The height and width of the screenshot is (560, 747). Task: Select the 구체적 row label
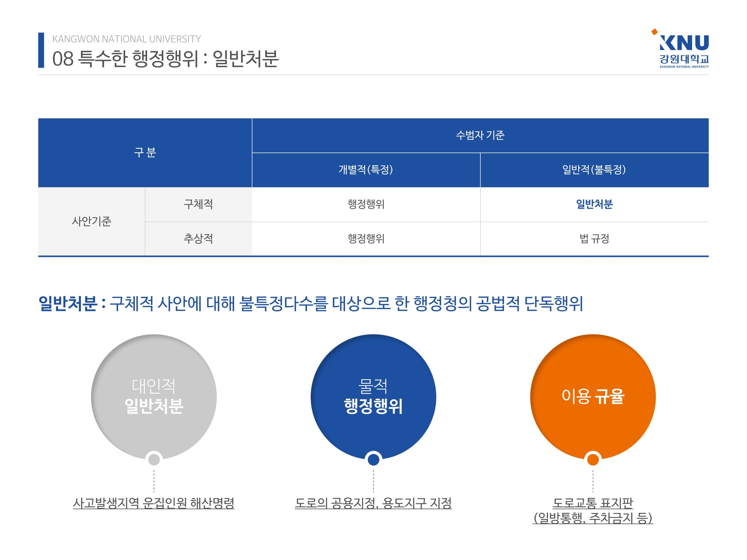click(x=198, y=204)
